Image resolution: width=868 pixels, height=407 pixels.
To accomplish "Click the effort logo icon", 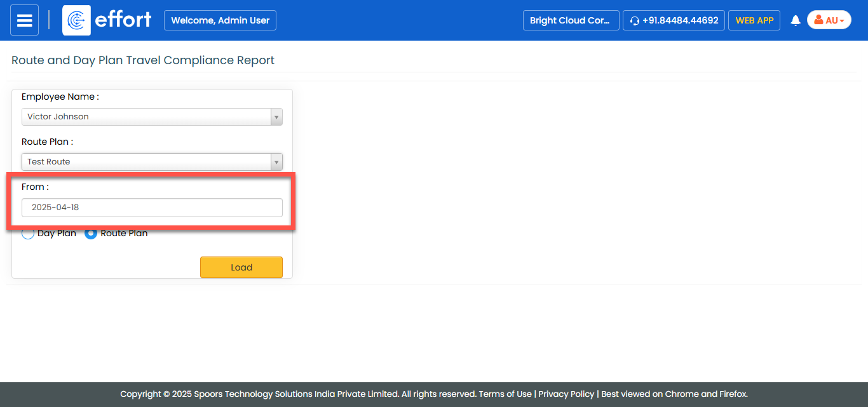I will point(76,20).
